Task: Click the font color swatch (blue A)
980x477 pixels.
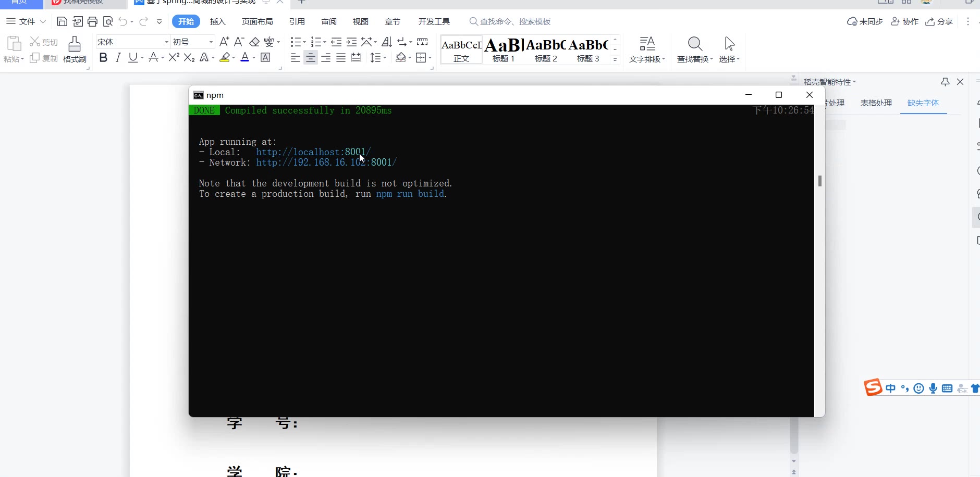Action: tap(245, 57)
